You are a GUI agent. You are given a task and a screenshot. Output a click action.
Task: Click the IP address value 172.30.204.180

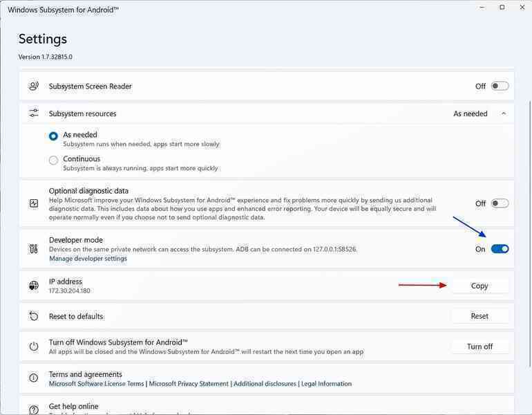click(x=70, y=290)
